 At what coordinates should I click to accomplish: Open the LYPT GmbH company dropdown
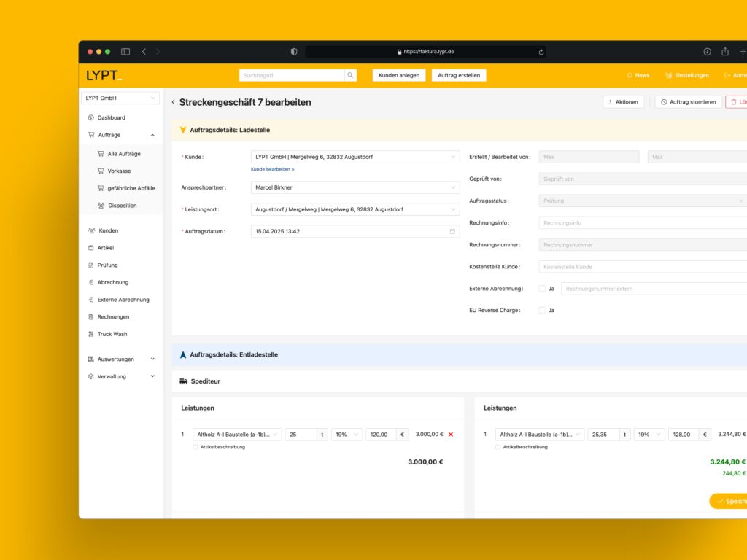click(x=120, y=98)
